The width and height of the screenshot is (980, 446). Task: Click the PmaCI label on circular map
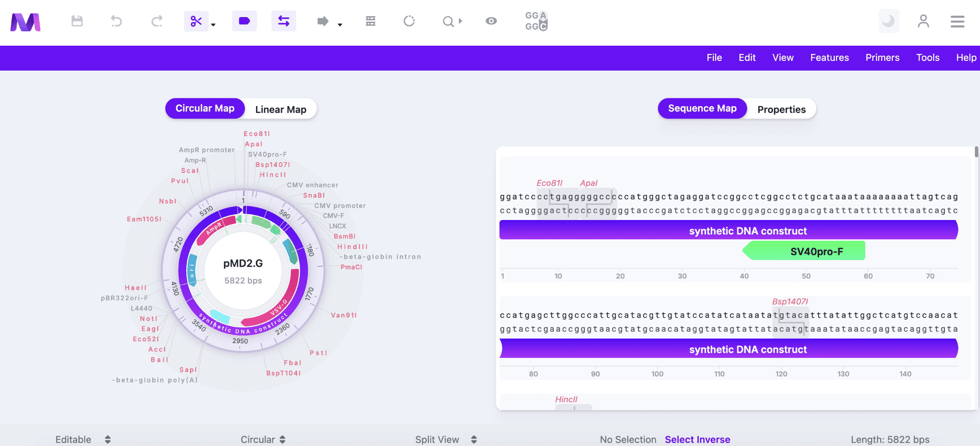351,267
